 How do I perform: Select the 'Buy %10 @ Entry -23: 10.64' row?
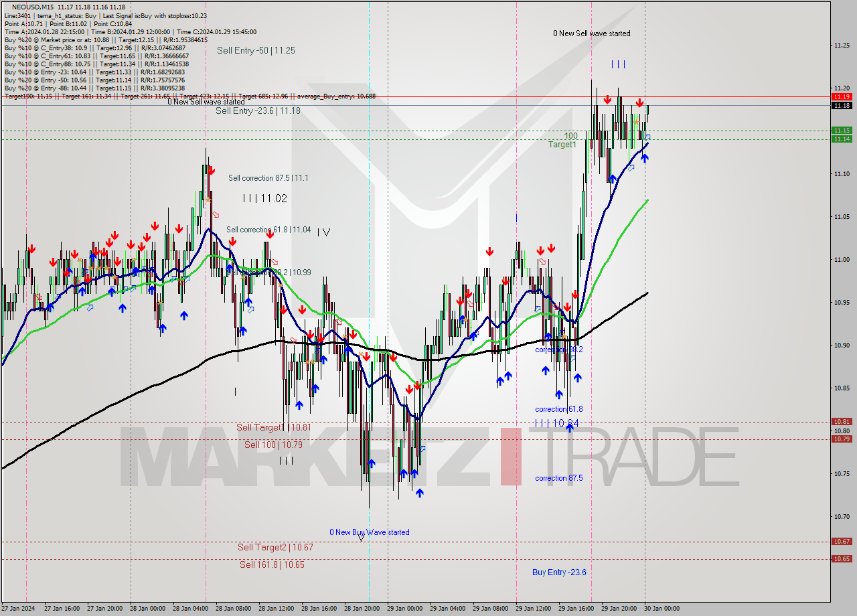click(x=94, y=72)
